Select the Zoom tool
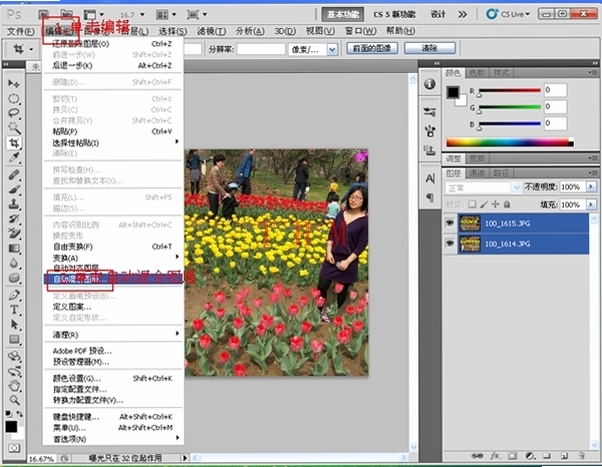Screen dimensions: 602x467 point(14,400)
